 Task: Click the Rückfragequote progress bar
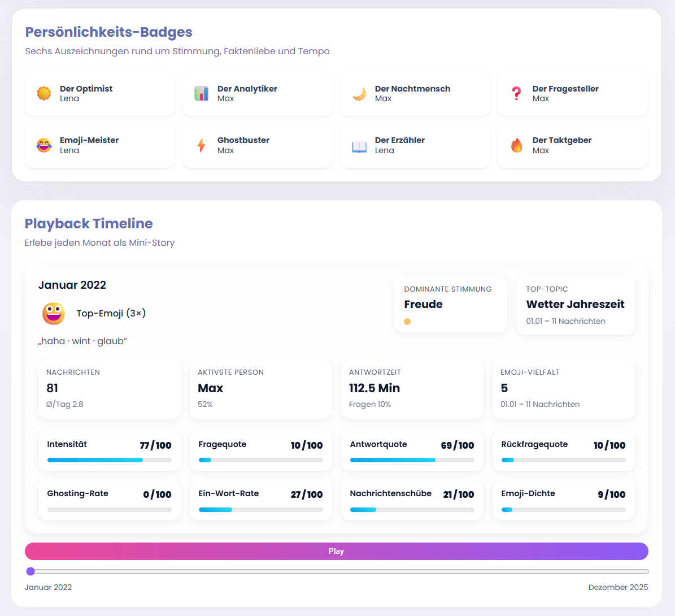[x=564, y=460]
